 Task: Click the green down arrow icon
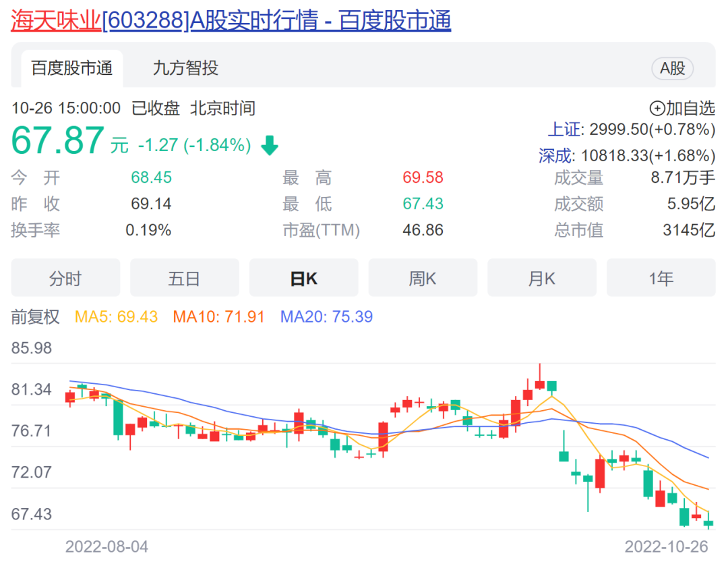pyautogui.click(x=269, y=146)
